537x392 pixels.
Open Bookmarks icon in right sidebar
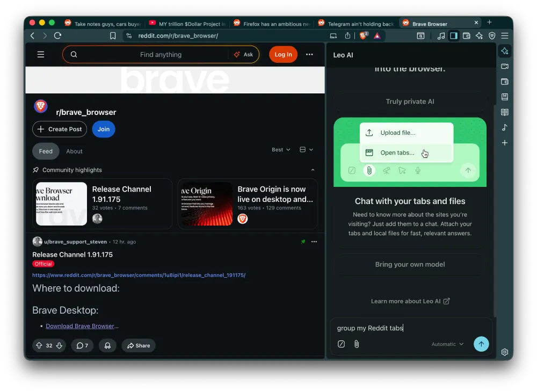coord(505,97)
